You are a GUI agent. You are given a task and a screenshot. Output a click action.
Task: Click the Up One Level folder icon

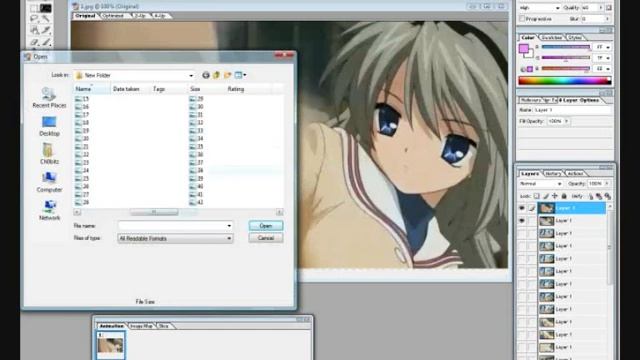[216, 75]
